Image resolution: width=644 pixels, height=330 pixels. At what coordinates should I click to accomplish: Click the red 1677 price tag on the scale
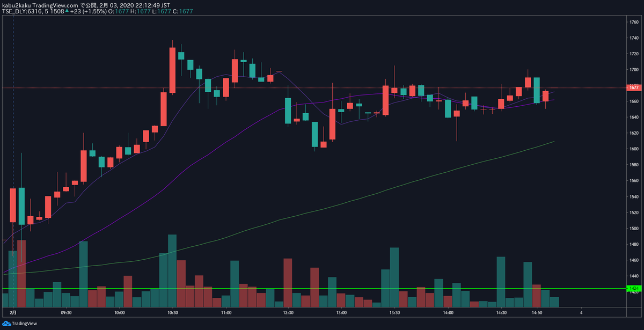tap(633, 86)
